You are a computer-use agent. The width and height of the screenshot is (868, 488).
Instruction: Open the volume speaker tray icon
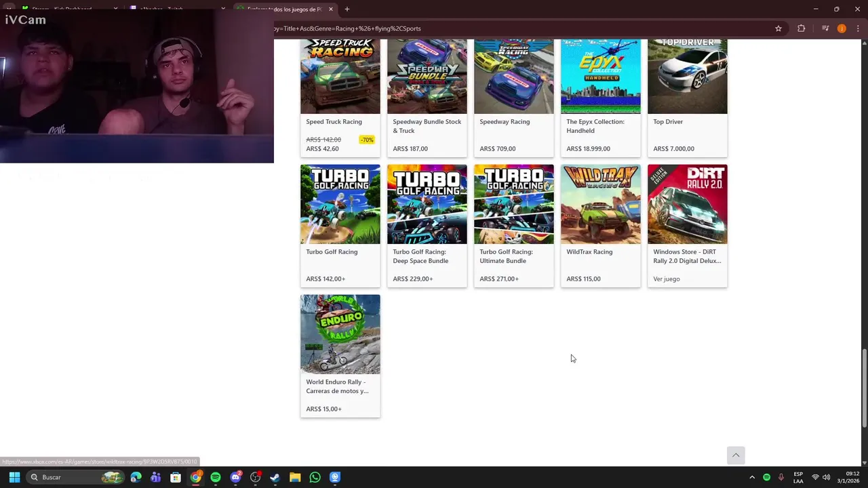point(827,477)
